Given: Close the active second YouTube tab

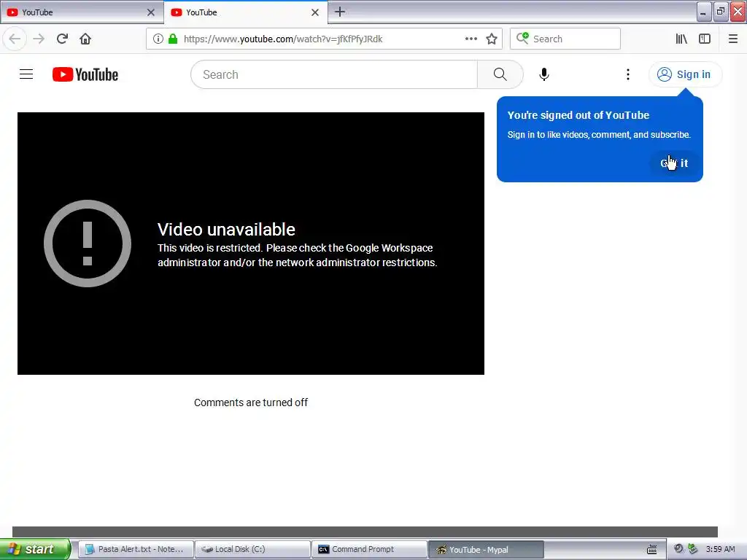Looking at the screenshot, I should pyautogui.click(x=315, y=12).
